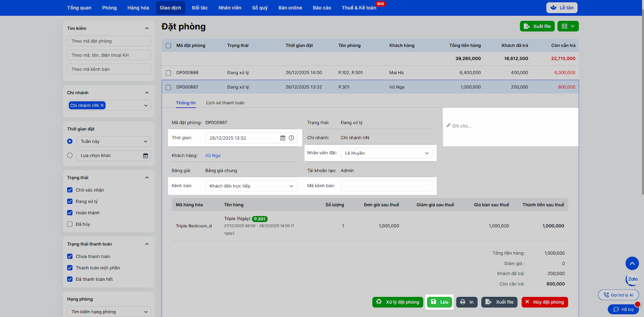Uncheck the Chờ xác nhận status filter
Screen dimensions: 644x317
click(x=70, y=190)
